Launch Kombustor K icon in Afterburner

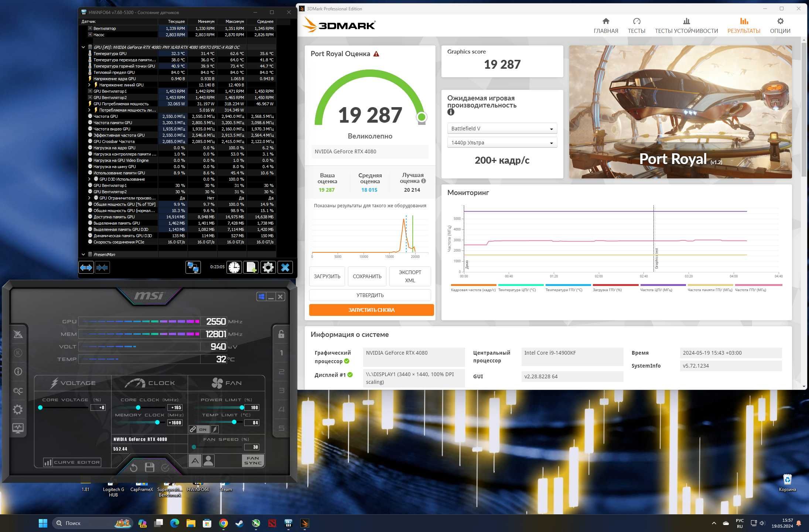click(x=18, y=353)
